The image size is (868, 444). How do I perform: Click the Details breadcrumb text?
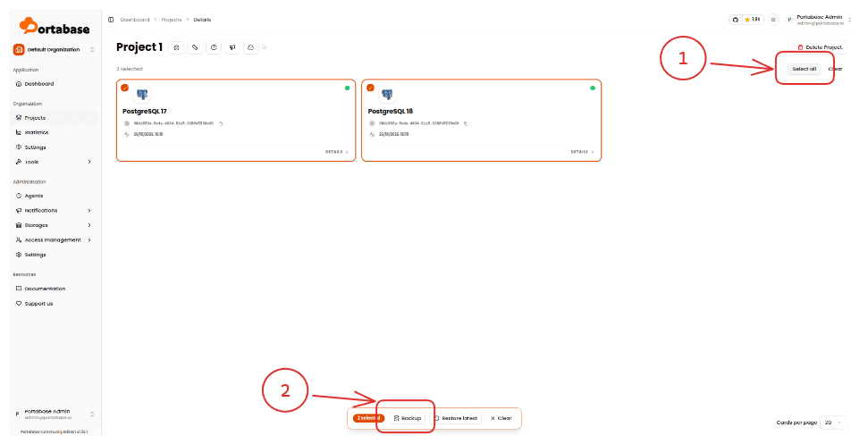point(202,20)
